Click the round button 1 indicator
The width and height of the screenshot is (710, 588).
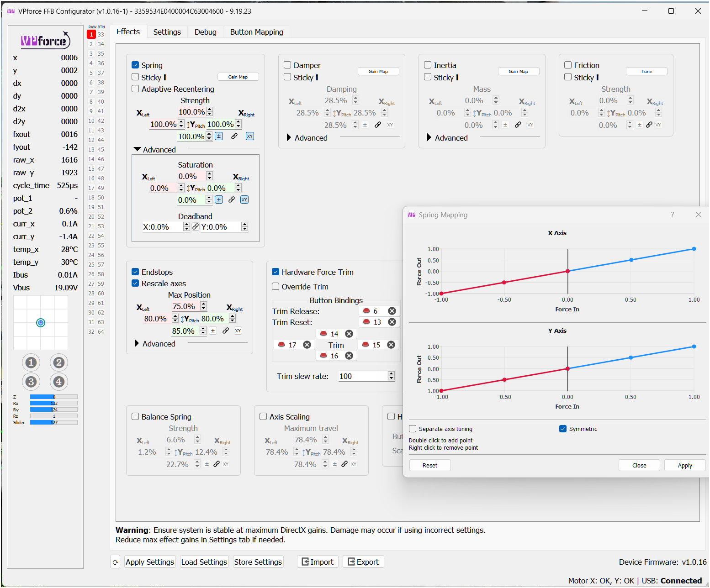pos(31,362)
